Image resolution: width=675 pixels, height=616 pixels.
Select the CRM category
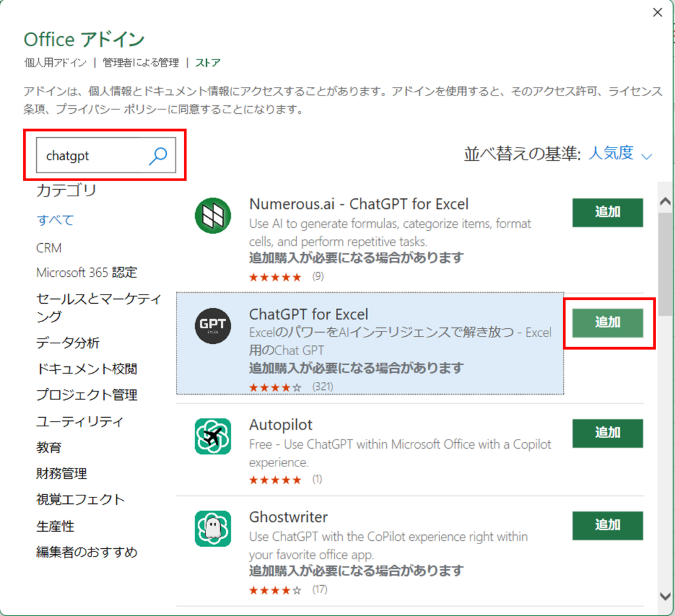coord(49,248)
